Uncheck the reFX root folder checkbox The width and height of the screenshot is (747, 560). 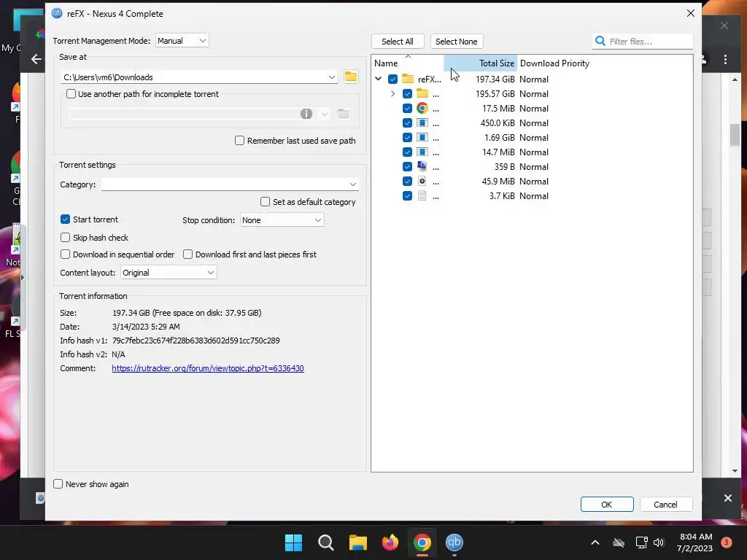392,79
